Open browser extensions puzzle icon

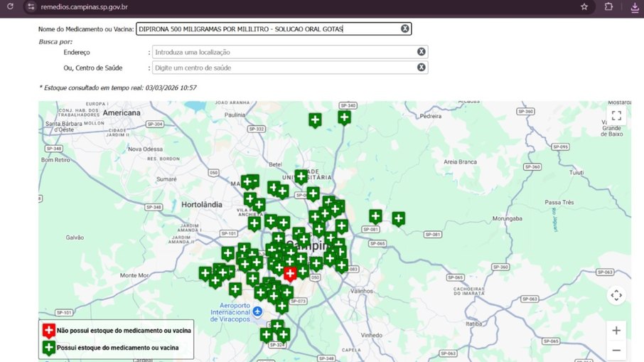point(608,6)
